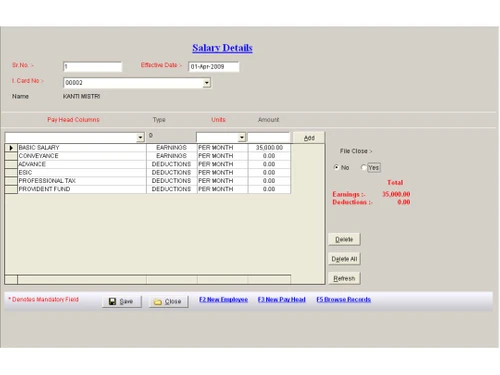This screenshot has height=375, width=500.
Task: Click the Sr.No. input field
Action: [92, 66]
